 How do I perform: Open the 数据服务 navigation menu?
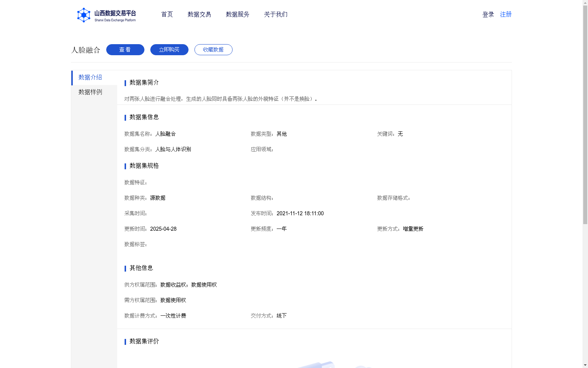[x=237, y=14]
